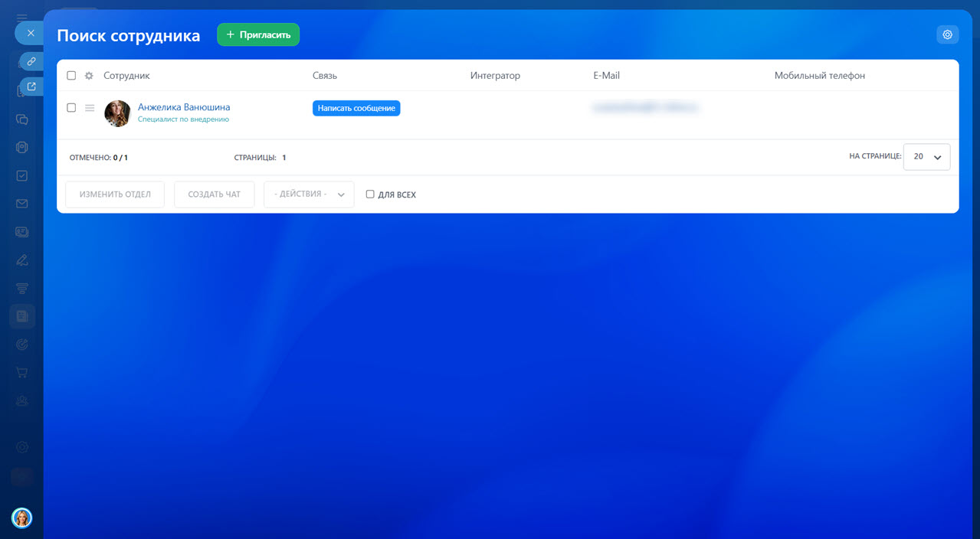
Task: Open the tasks checkmark icon in sidebar
Action: tap(22, 175)
